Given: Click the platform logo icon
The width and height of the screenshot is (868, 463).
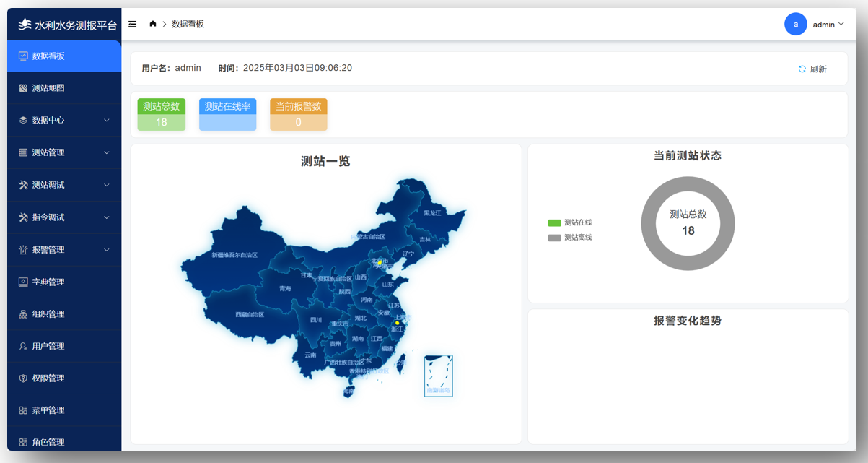Looking at the screenshot, I should (25, 25).
